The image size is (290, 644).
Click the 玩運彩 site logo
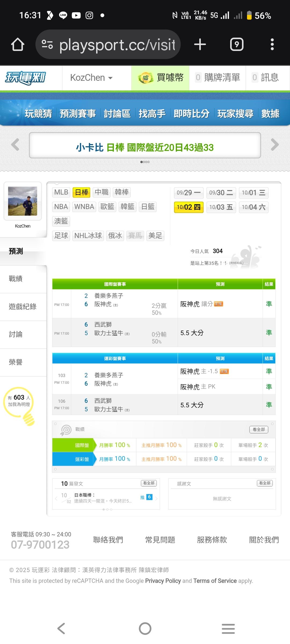[x=26, y=78]
